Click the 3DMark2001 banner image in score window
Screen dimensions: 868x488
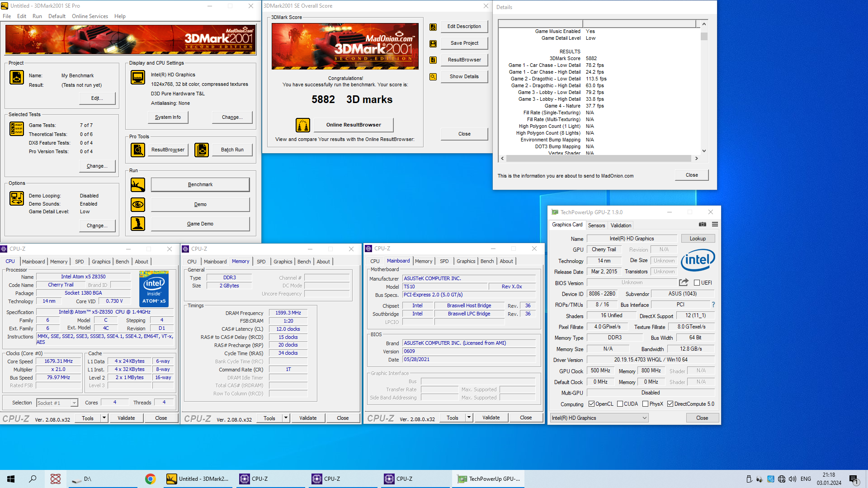345,46
